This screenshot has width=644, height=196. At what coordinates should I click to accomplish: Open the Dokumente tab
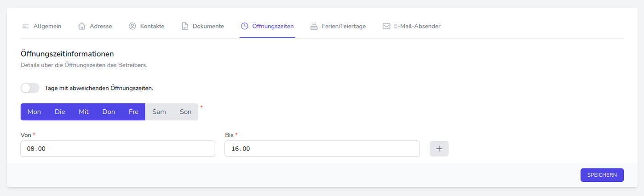(x=208, y=26)
